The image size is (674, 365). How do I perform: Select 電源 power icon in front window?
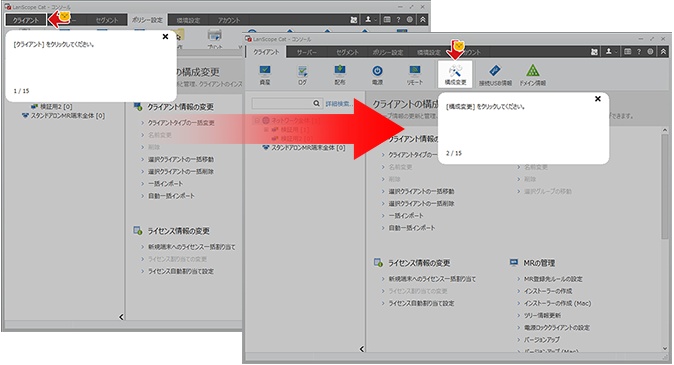[377, 74]
